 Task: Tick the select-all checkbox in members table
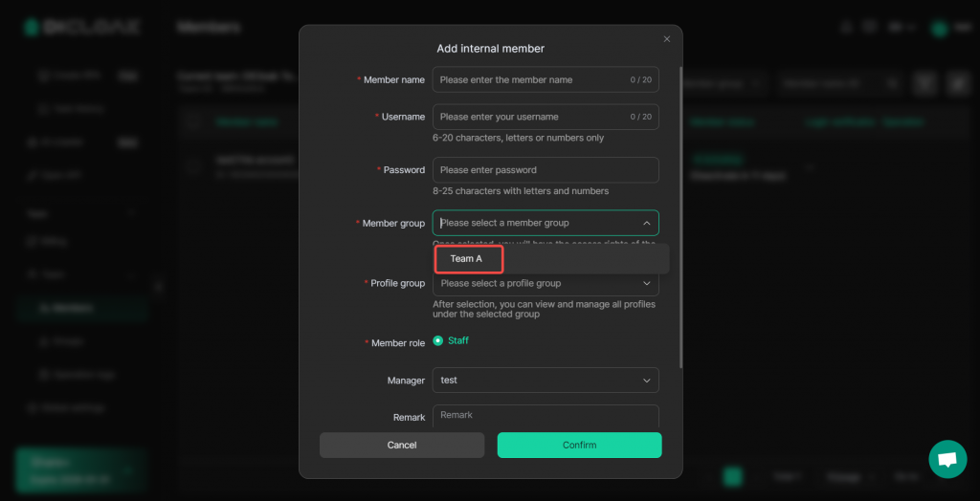pos(194,121)
